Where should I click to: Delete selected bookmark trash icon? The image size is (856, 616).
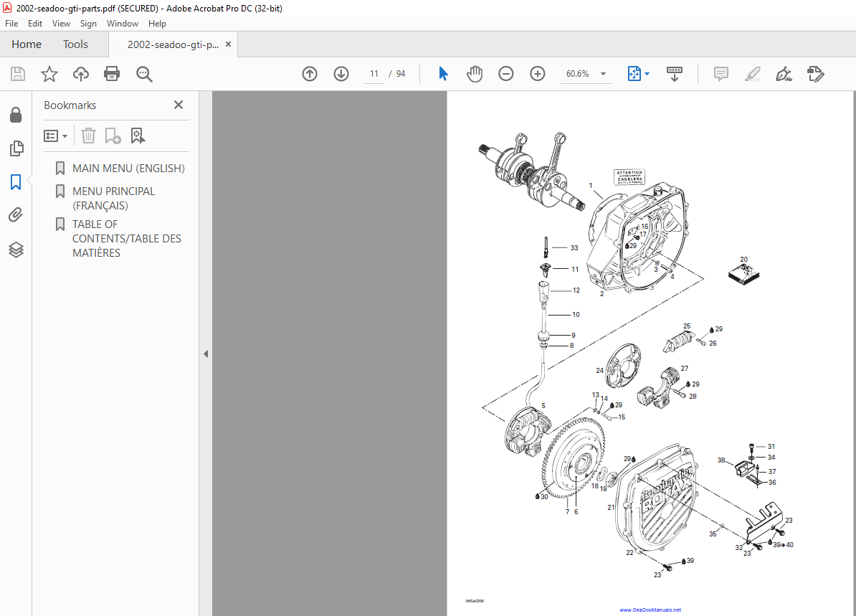click(x=88, y=136)
